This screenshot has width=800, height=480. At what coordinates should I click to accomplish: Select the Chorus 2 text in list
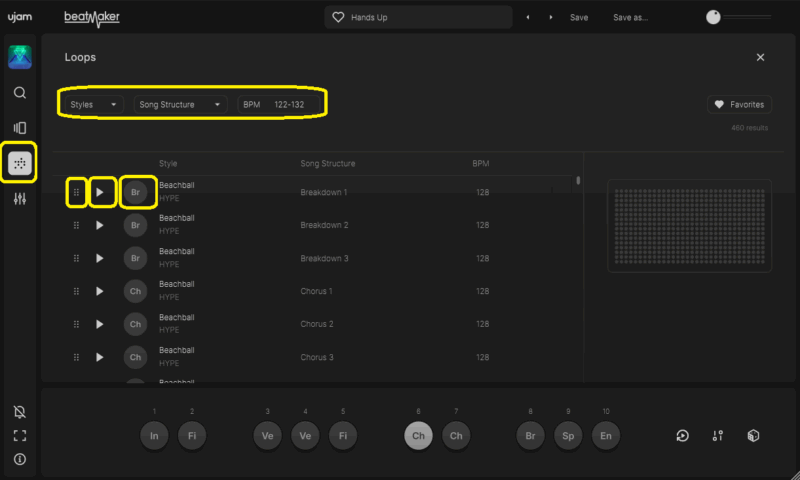[316, 324]
